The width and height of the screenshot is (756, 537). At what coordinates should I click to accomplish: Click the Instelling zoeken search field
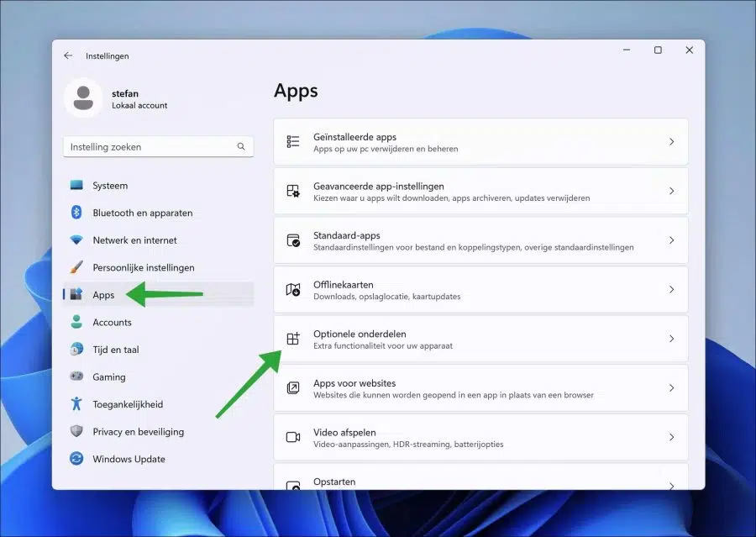(x=158, y=147)
